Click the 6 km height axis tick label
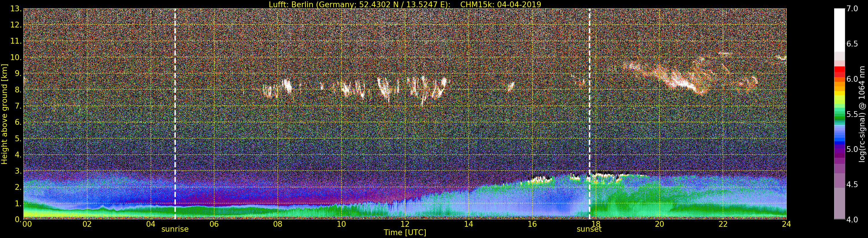The image size is (868, 238). click(x=18, y=122)
